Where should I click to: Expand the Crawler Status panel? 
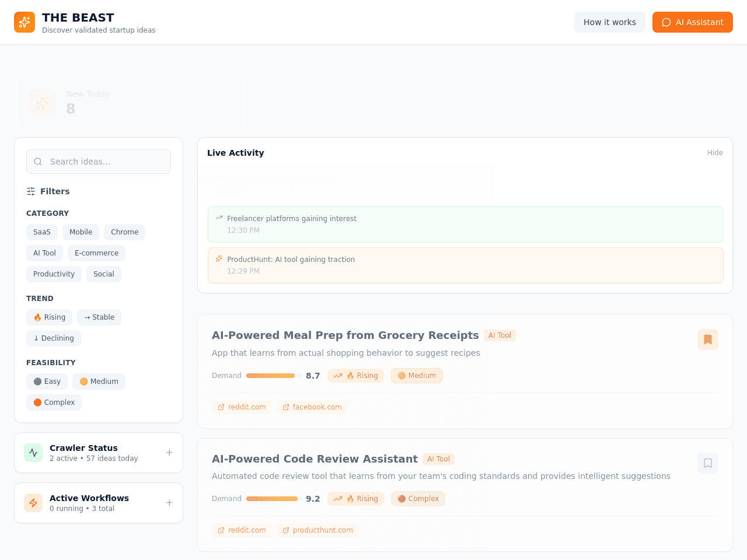coord(169,453)
